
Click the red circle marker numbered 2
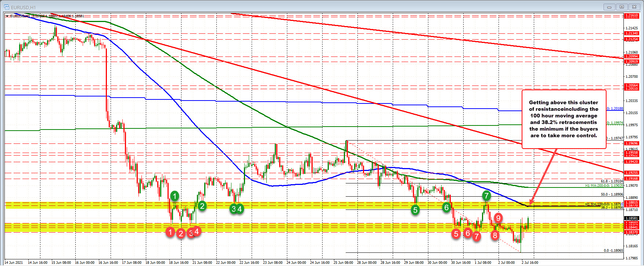point(181,233)
